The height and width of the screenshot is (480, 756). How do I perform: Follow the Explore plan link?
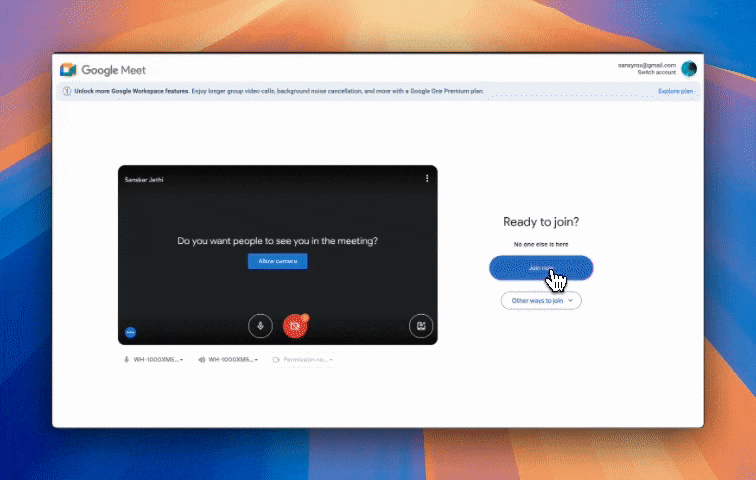(x=676, y=91)
